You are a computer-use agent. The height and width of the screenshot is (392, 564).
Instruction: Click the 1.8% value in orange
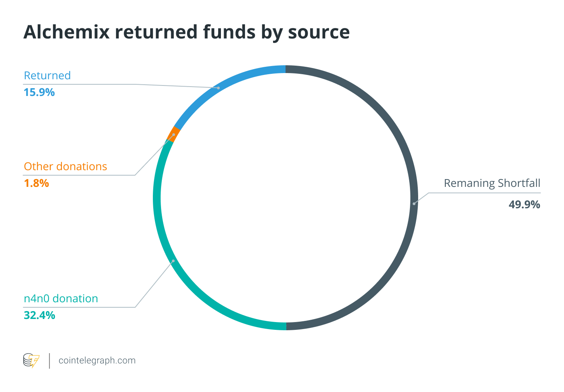click(x=37, y=183)
